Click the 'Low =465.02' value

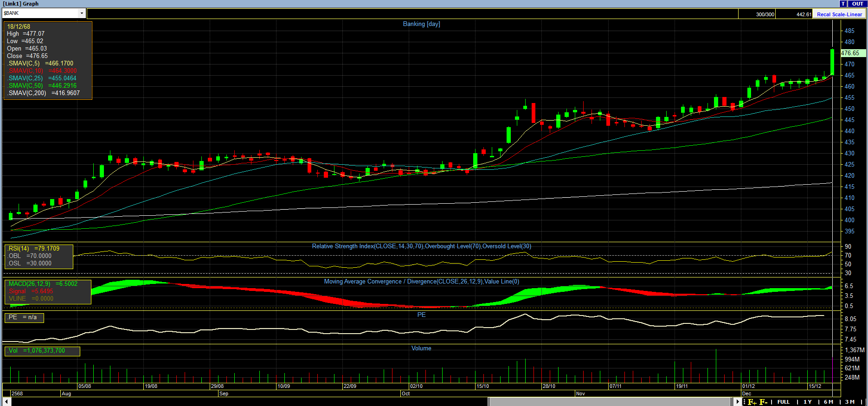(x=25, y=41)
